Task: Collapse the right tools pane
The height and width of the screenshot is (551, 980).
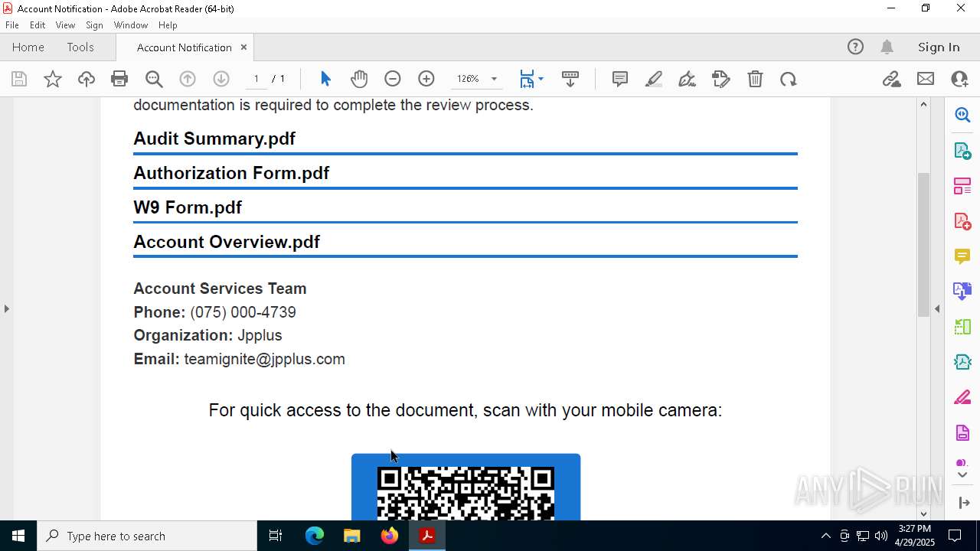Action: (938, 308)
